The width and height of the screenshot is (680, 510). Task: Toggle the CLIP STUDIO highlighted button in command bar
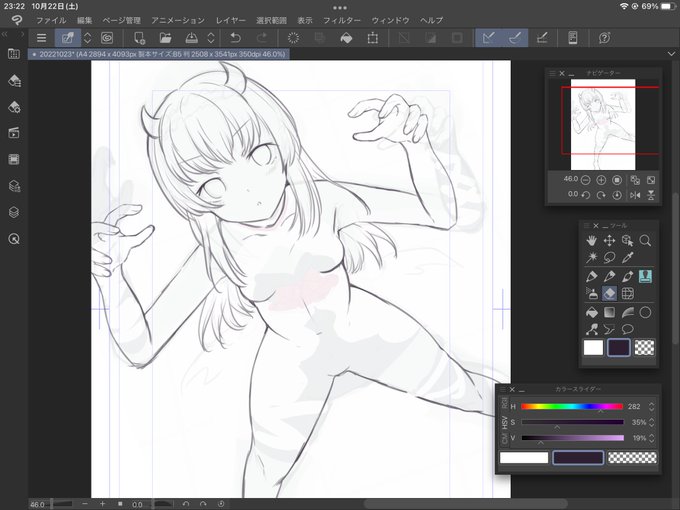(x=68, y=38)
